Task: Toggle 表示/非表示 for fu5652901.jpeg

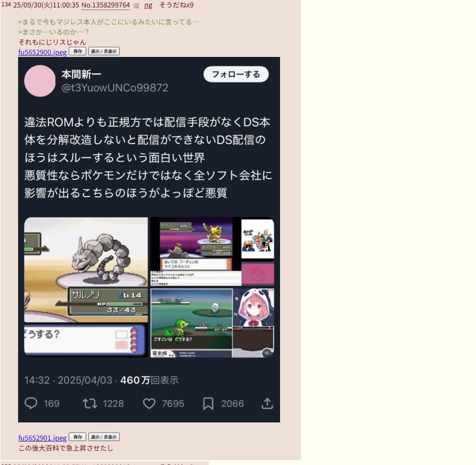Action: click(x=104, y=437)
